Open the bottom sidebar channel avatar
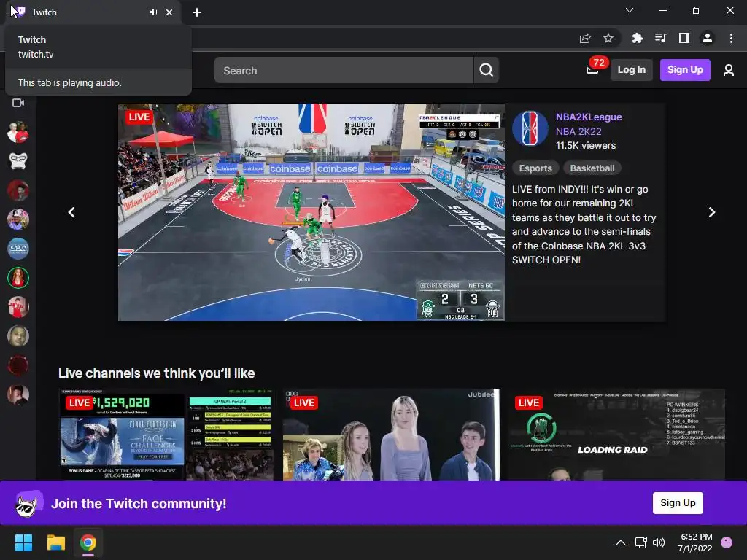The width and height of the screenshot is (747, 560). click(18, 394)
